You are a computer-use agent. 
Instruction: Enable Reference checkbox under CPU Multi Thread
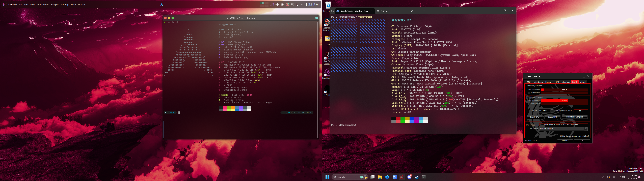coord(529,104)
